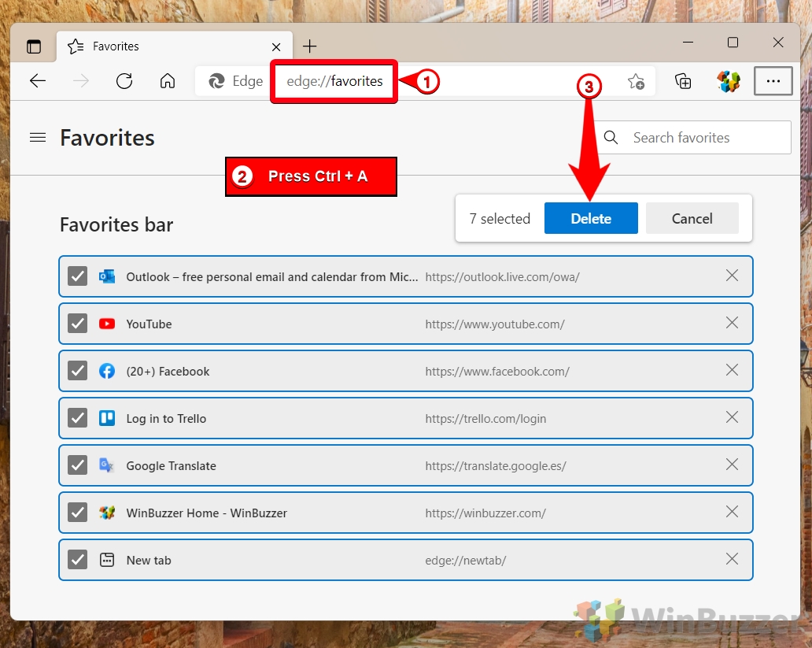Click the Google Translate favorite title
The width and height of the screenshot is (812, 648).
pyautogui.click(x=171, y=465)
